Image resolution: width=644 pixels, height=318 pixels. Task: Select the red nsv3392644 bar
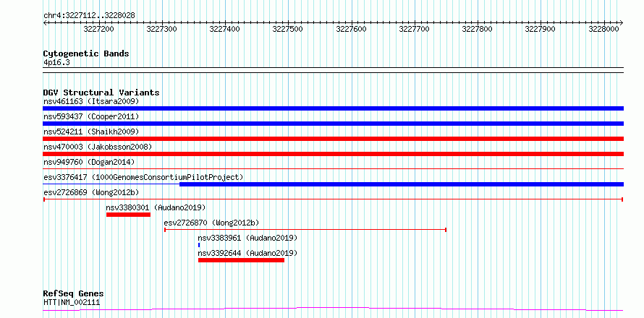coord(241,260)
